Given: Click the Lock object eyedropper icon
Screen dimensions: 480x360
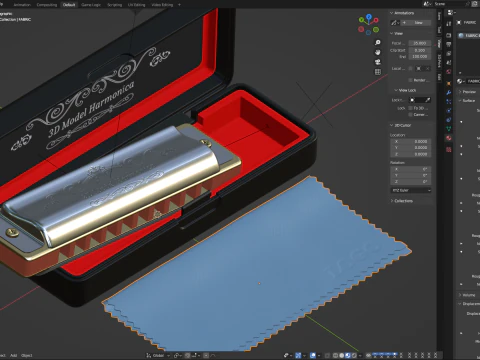Looking at the screenshot, I should (428, 100).
